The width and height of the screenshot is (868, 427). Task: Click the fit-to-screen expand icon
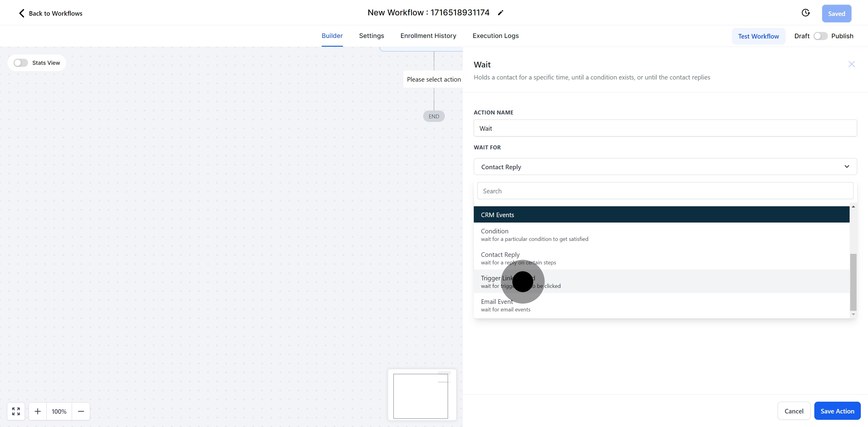coord(16,411)
